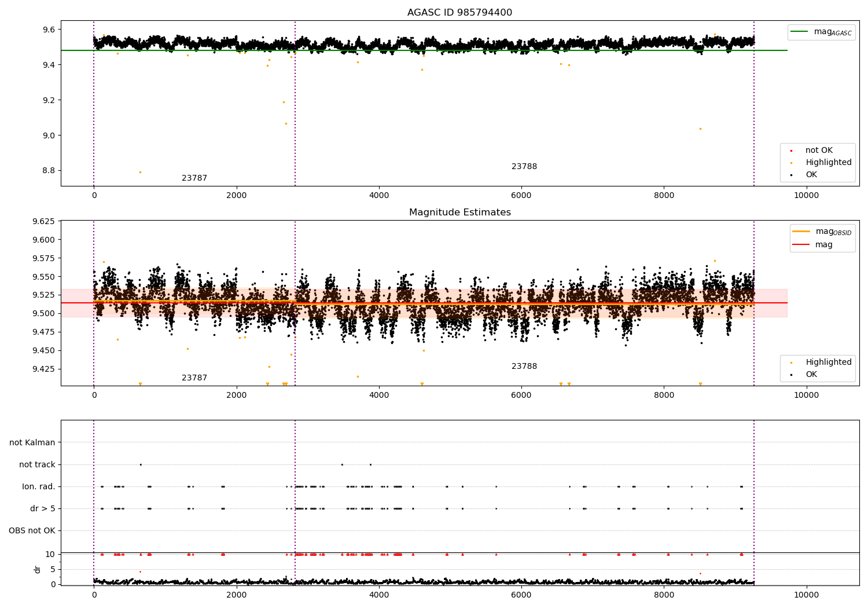This screenshot has height=608, width=868.
Task: Click 'Highlighted' legend entry in AGASC ID plot
Action: point(821,162)
